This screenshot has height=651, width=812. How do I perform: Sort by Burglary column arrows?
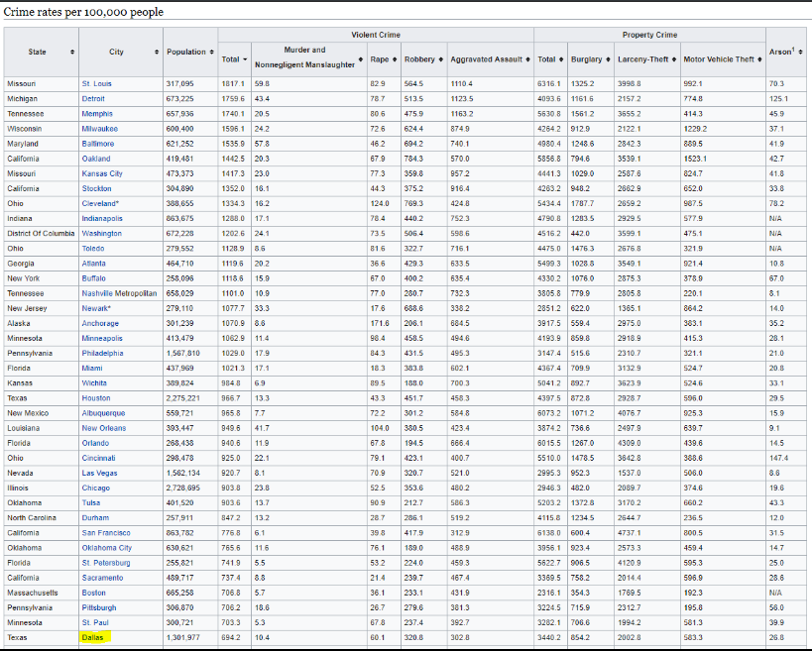pyautogui.click(x=608, y=59)
